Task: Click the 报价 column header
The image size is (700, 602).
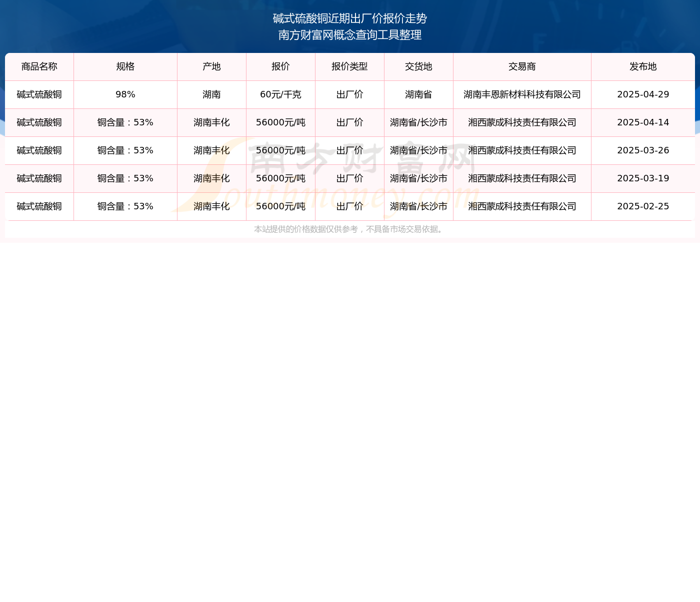Action: click(280, 66)
